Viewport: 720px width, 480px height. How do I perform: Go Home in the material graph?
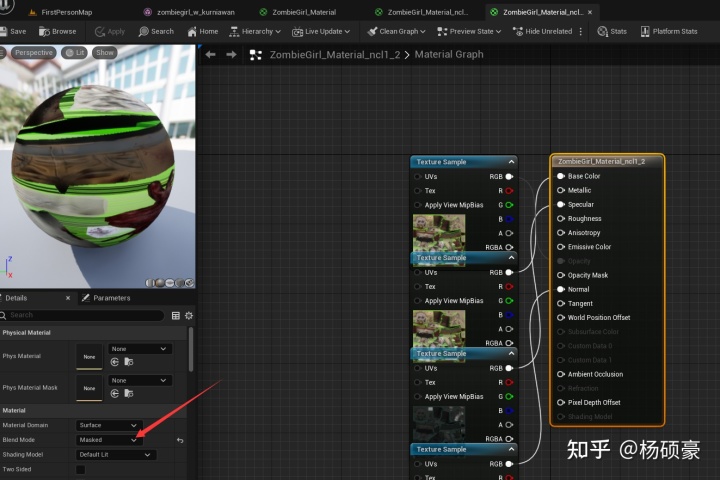coord(202,31)
